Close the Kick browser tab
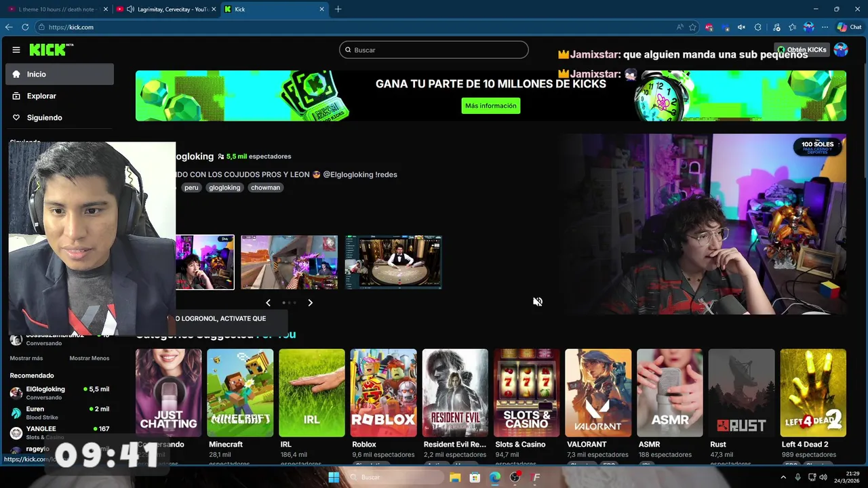 pos(322,9)
